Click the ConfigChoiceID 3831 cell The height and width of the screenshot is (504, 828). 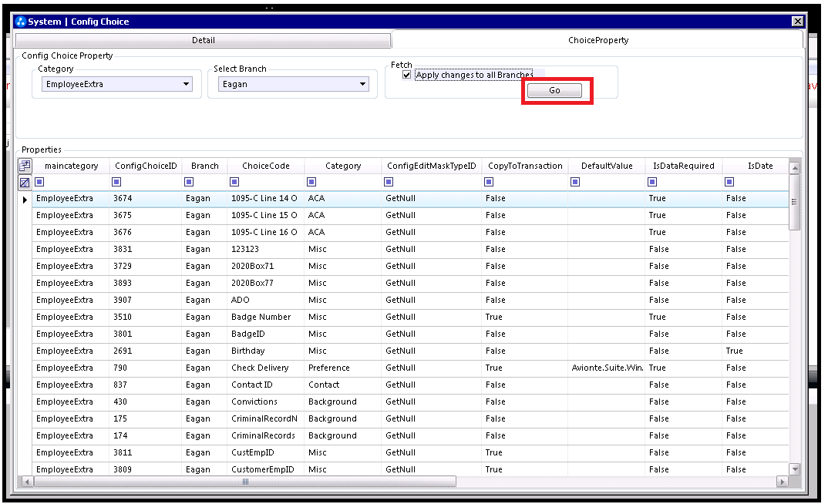[x=146, y=249]
